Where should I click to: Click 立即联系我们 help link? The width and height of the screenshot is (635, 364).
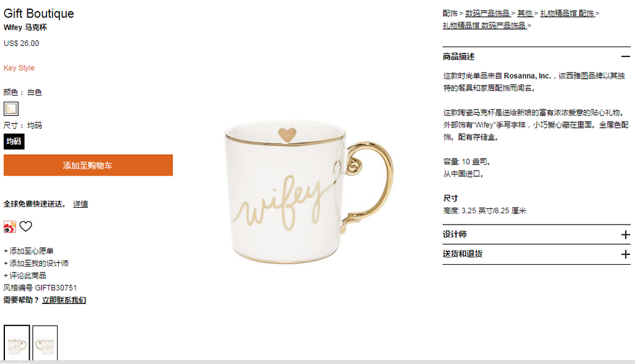pyautogui.click(x=64, y=300)
